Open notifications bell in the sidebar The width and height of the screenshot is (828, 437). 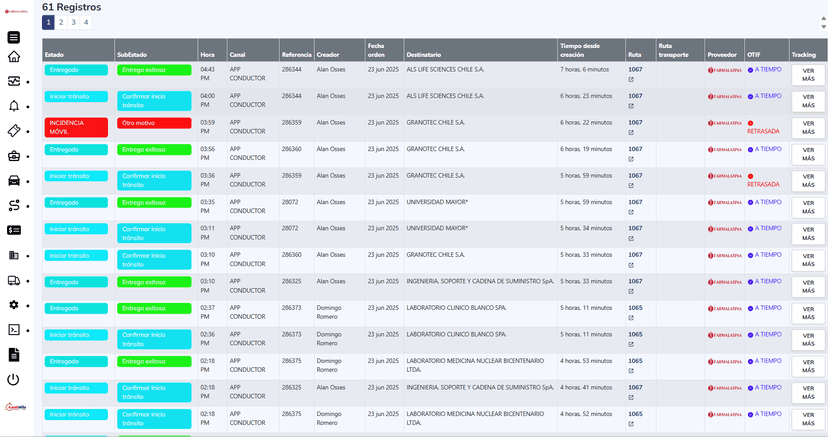tap(14, 106)
